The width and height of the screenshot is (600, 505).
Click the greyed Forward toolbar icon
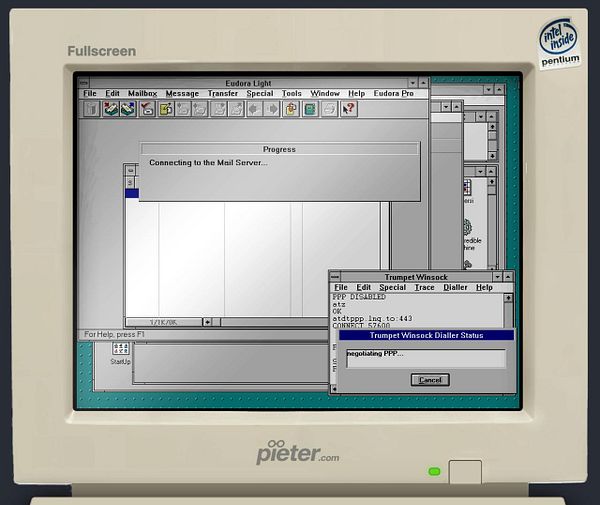coord(219,109)
